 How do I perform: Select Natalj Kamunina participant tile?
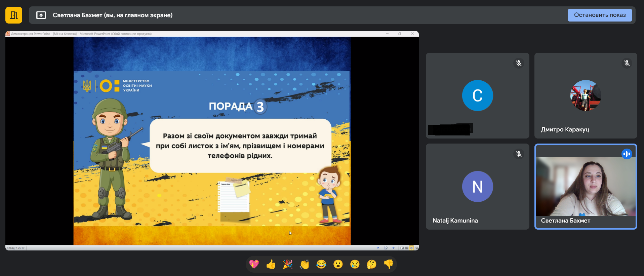pos(477,187)
